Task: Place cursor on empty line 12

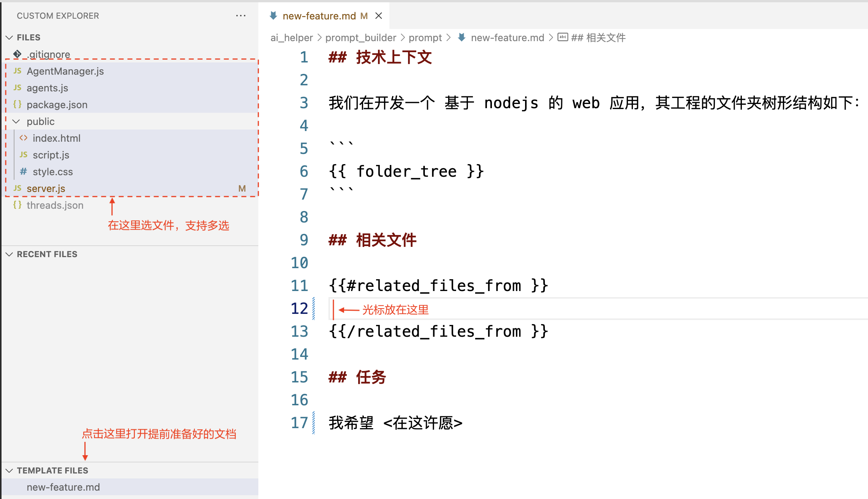Action: [x=598, y=309]
